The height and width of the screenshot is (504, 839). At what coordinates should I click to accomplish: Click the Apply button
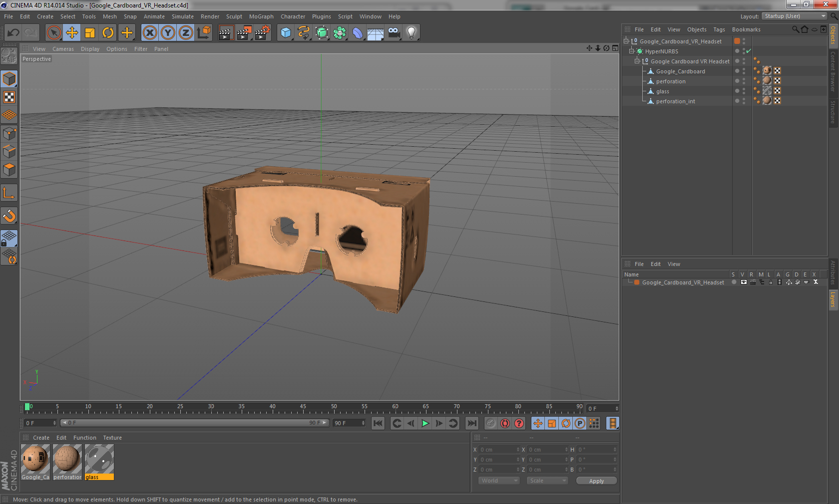596,481
